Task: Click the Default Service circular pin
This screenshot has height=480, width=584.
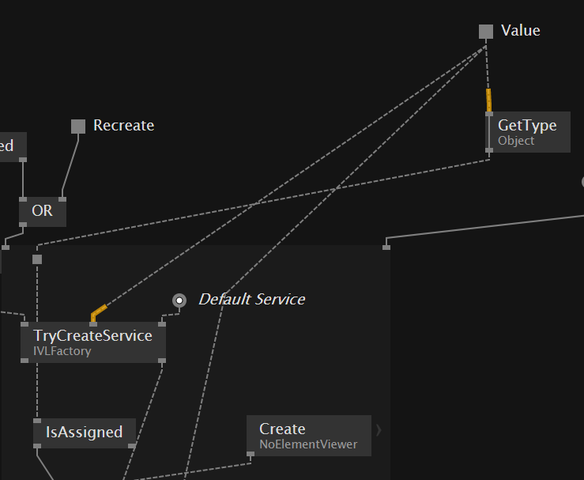Action: [x=179, y=300]
